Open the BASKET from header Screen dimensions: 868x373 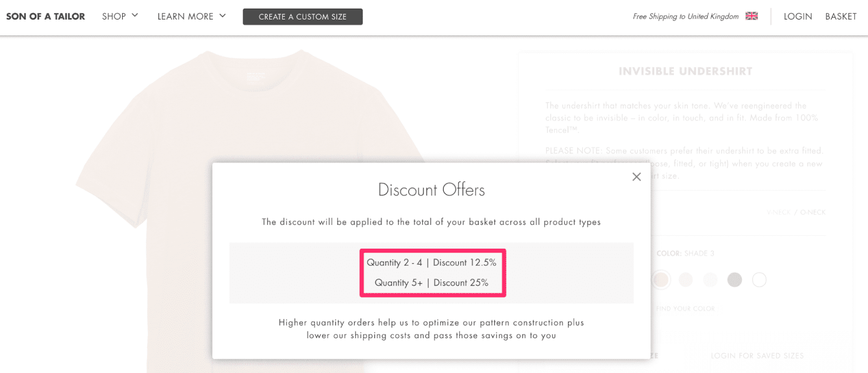[840, 16]
